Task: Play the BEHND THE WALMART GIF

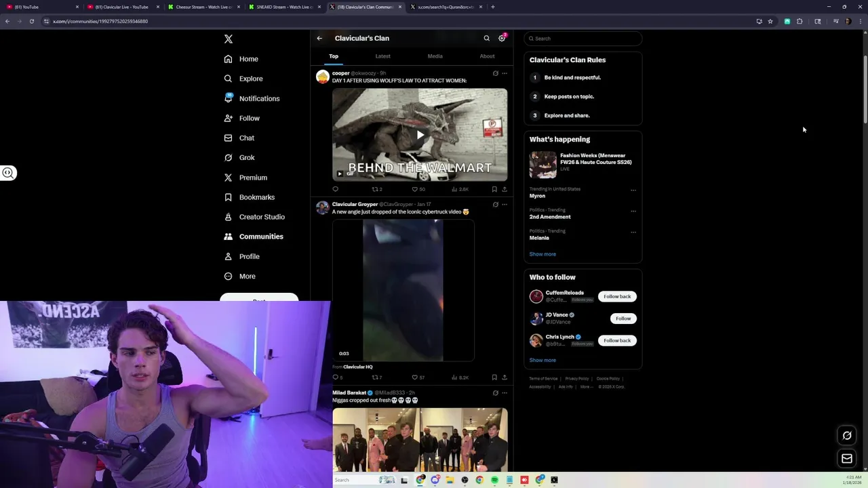Action: pyautogui.click(x=420, y=135)
